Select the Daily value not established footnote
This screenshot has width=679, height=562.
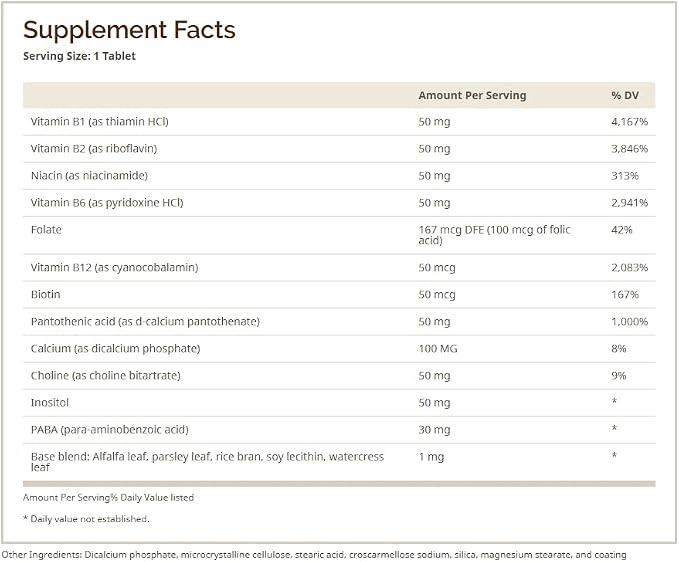click(x=86, y=519)
